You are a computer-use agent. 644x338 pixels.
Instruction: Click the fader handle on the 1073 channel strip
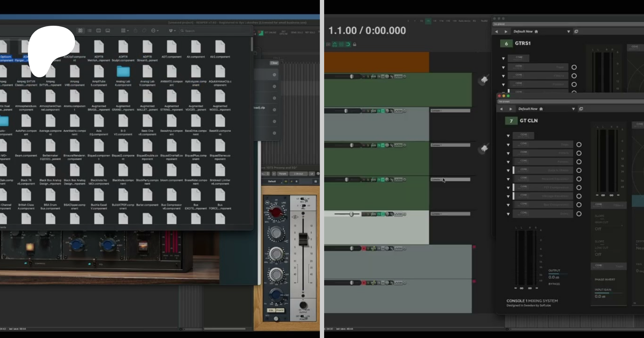click(303, 239)
